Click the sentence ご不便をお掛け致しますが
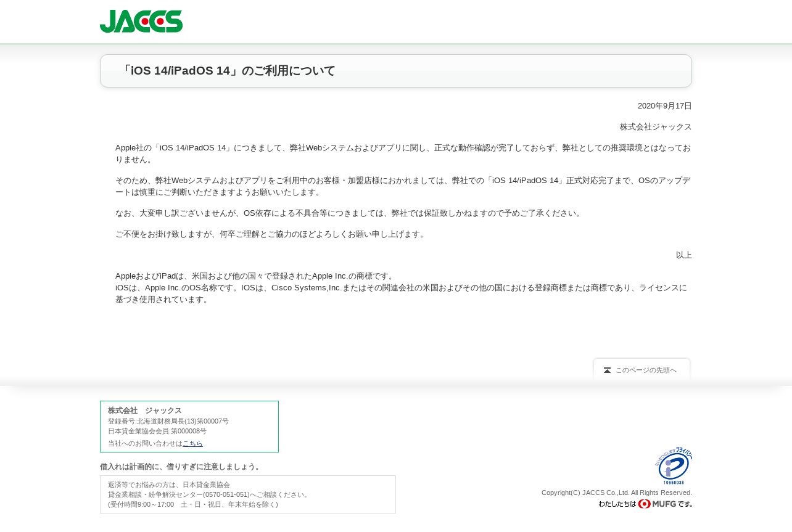792x532 pixels. pos(271,234)
